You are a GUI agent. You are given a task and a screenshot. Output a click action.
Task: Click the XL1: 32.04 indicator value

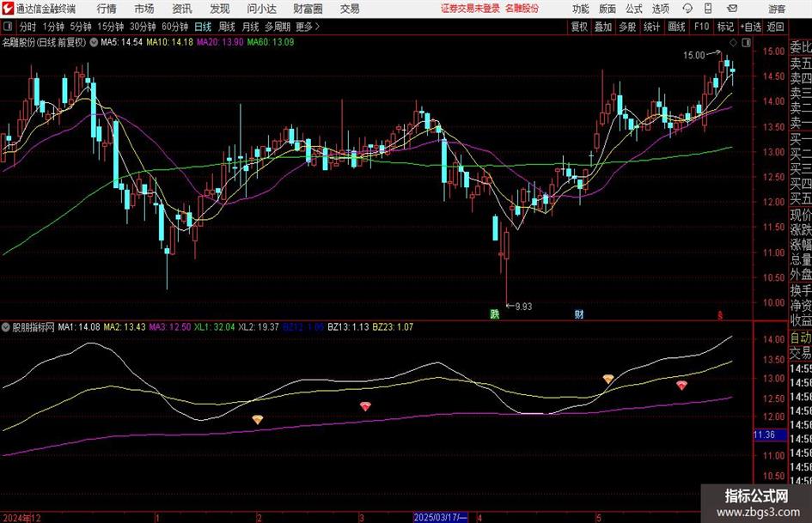point(215,327)
